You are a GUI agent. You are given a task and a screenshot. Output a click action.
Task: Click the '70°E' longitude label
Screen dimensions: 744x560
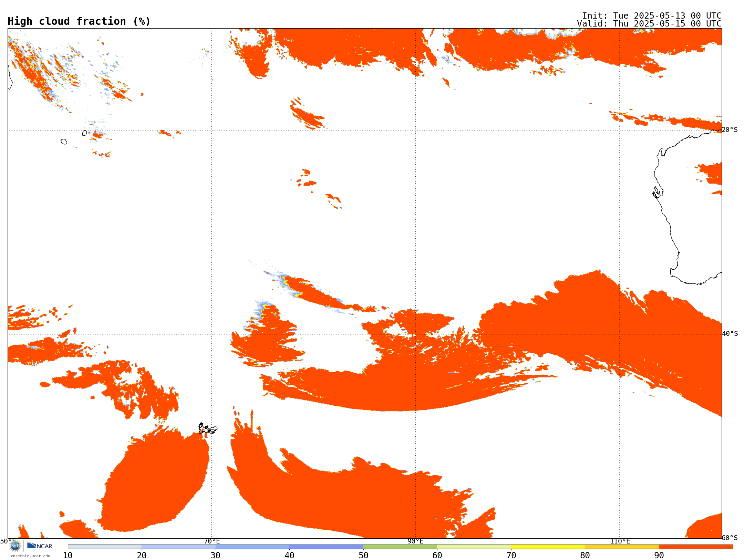coord(212,541)
